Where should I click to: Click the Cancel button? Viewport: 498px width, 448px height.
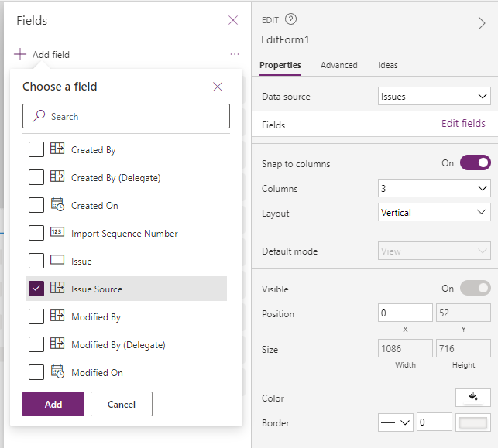[x=122, y=404]
